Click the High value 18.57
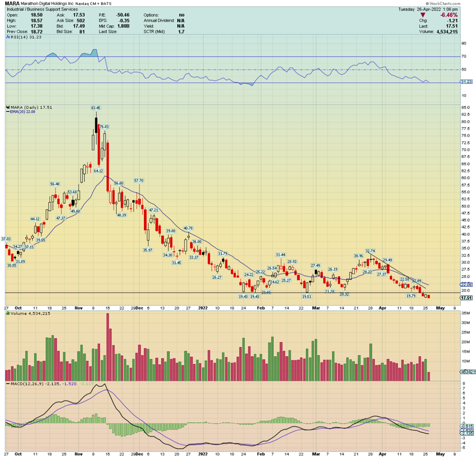This screenshot has height=457, width=476. [37, 20]
